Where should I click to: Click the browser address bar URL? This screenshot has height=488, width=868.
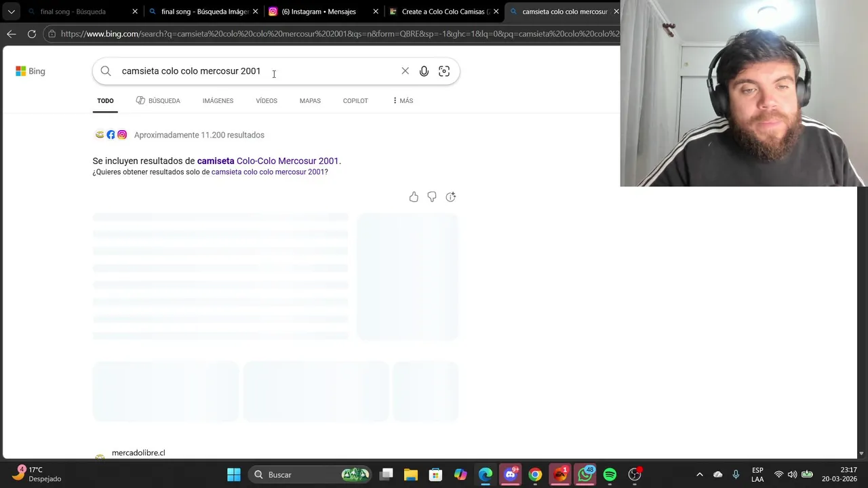[x=339, y=34]
